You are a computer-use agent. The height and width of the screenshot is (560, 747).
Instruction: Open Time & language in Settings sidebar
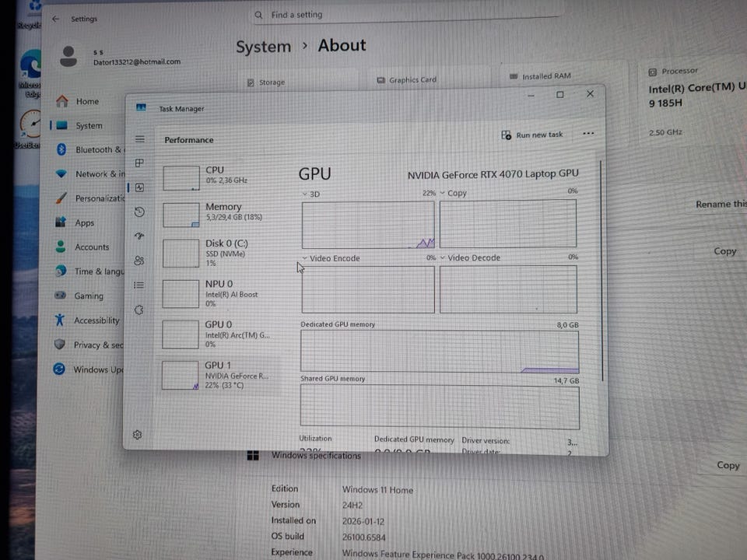coord(89,271)
